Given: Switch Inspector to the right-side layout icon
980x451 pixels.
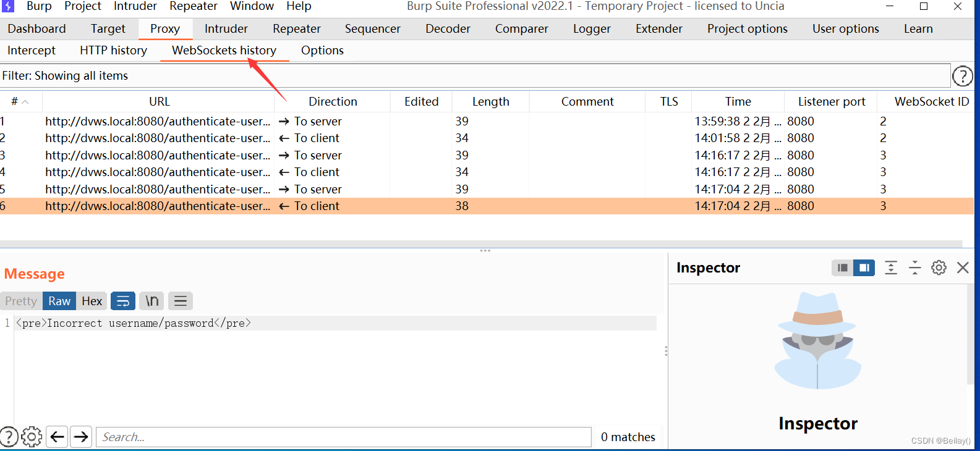Looking at the screenshot, I should pyautogui.click(x=864, y=268).
